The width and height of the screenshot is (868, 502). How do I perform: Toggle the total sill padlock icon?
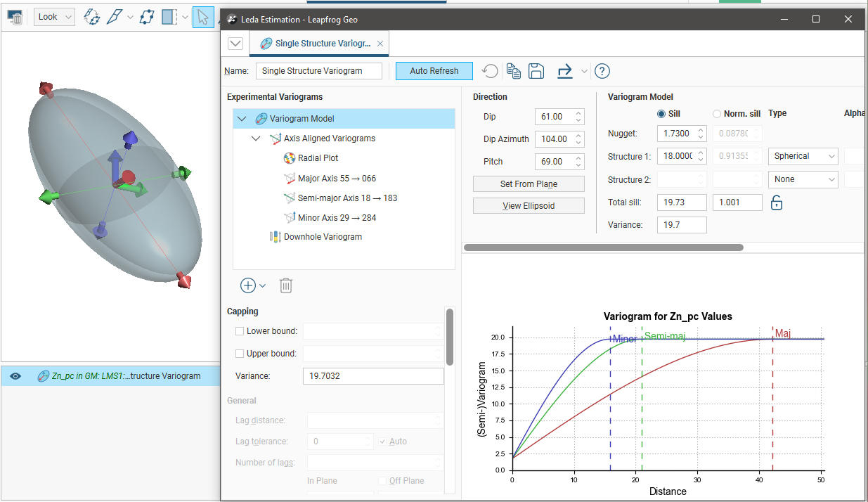pos(777,203)
